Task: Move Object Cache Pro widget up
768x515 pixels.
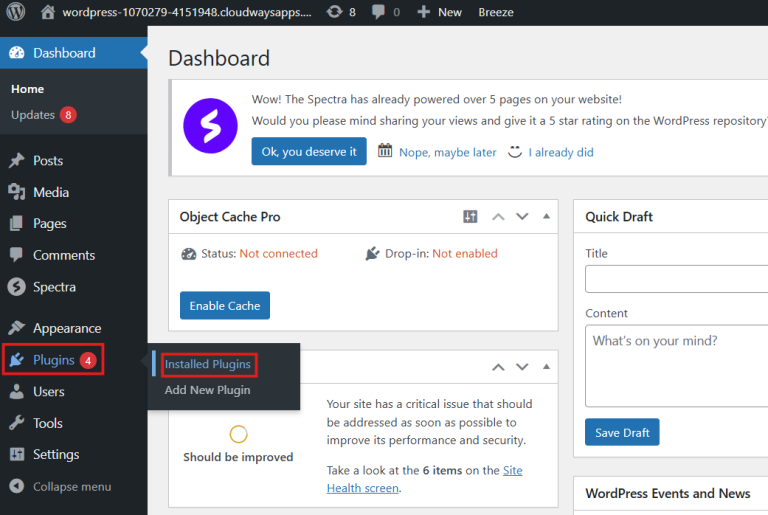Action: [498, 217]
